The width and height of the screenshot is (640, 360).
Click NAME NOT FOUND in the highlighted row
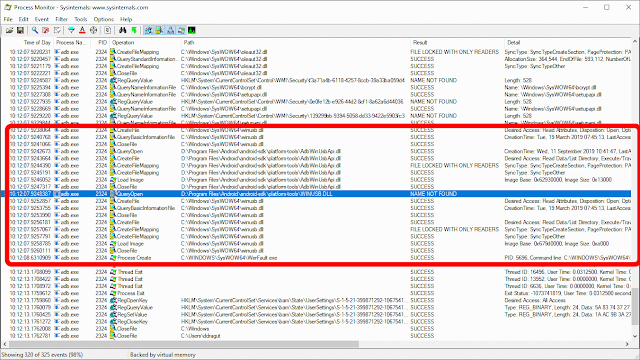pos(433,194)
